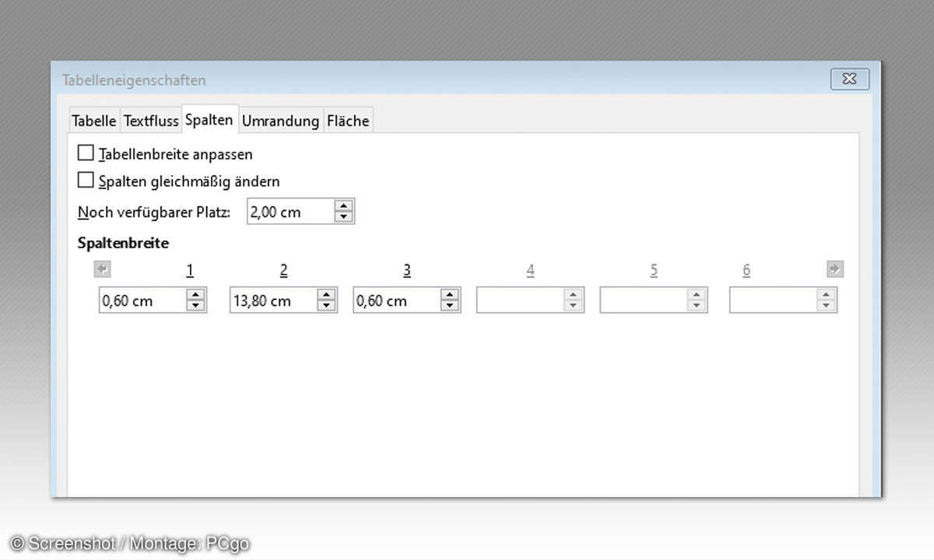The image size is (934, 560).
Task: Click the right column-scroll arrow icon
Action: tap(835, 269)
